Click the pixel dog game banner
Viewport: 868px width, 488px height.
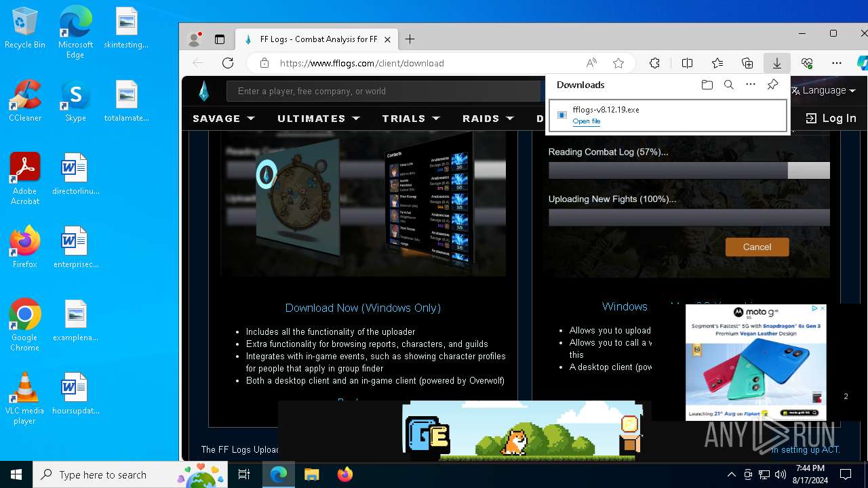pyautogui.click(x=522, y=431)
